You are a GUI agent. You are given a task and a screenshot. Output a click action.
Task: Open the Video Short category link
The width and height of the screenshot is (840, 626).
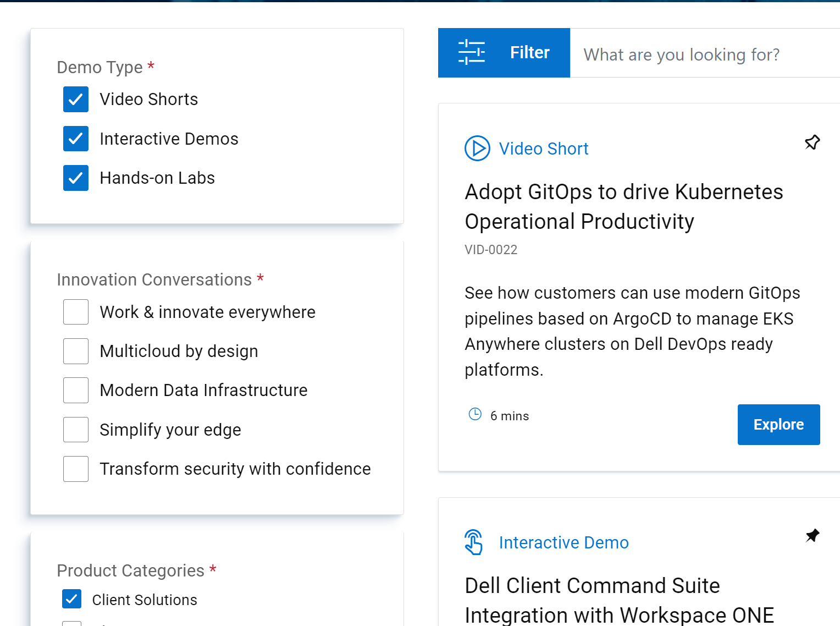click(x=543, y=148)
